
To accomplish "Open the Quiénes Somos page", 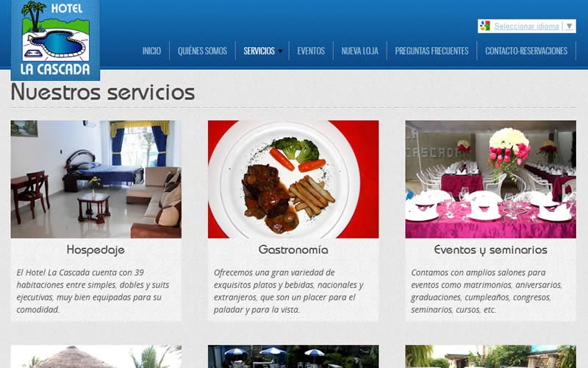I will [x=203, y=51].
